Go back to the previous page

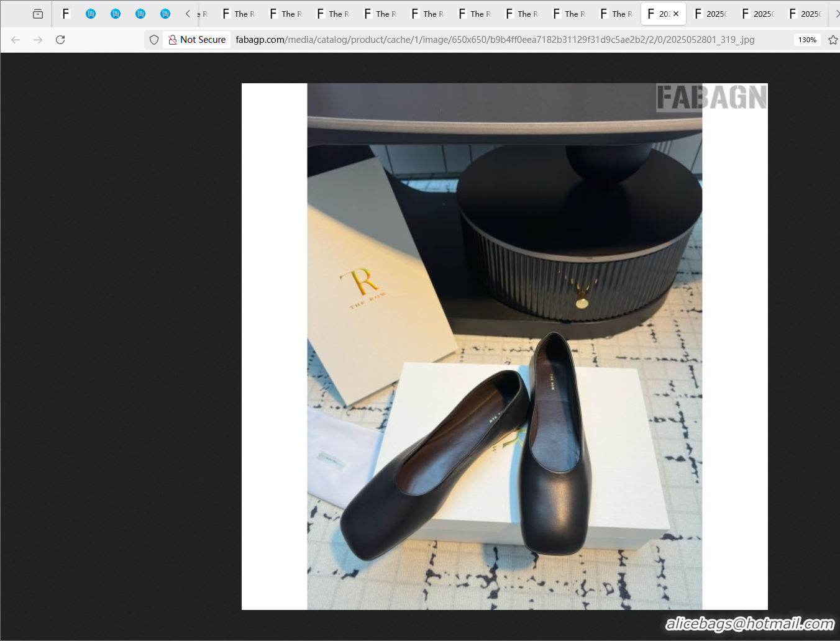click(16, 40)
